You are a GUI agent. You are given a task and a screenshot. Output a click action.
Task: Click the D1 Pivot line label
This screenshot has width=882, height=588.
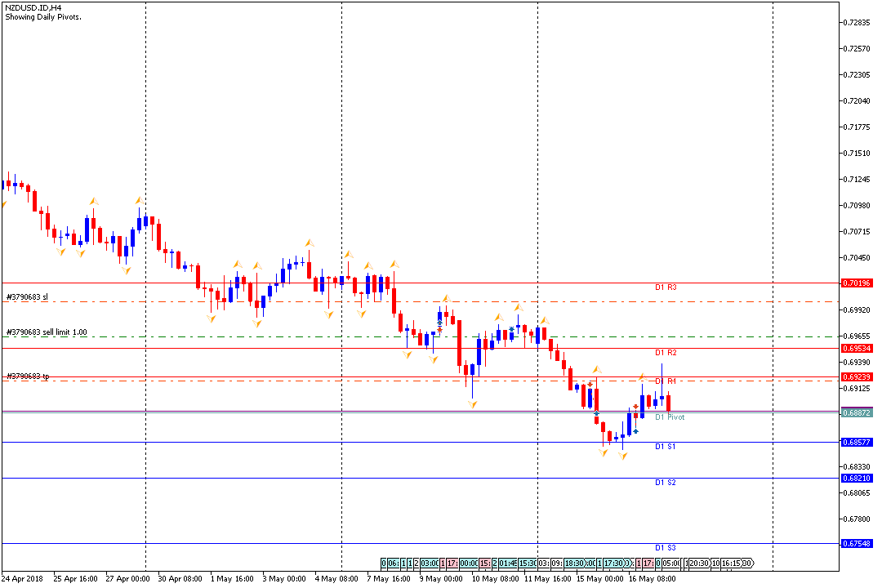pyautogui.click(x=670, y=417)
